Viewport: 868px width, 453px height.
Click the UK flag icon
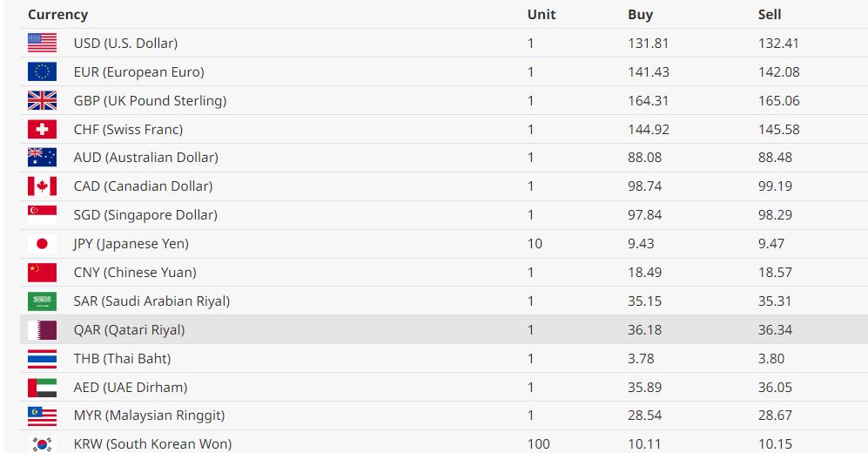point(42,100)
